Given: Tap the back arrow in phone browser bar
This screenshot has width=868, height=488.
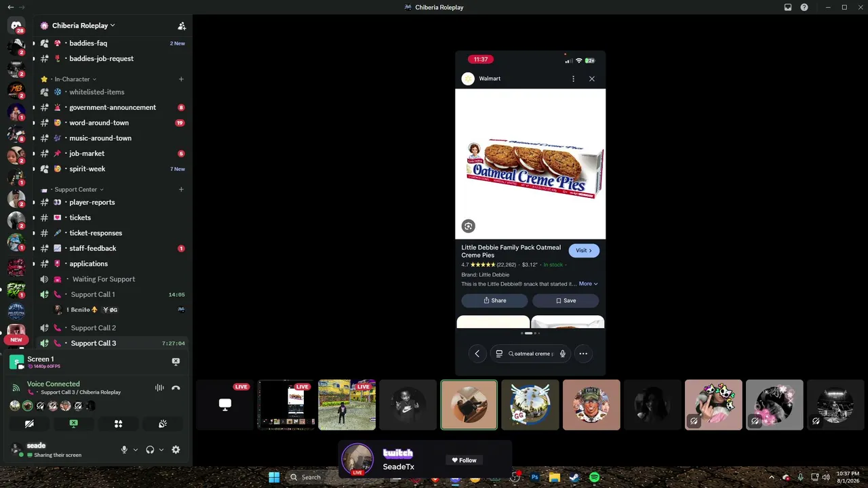Looking at the screenshot, I should [477, 354].
